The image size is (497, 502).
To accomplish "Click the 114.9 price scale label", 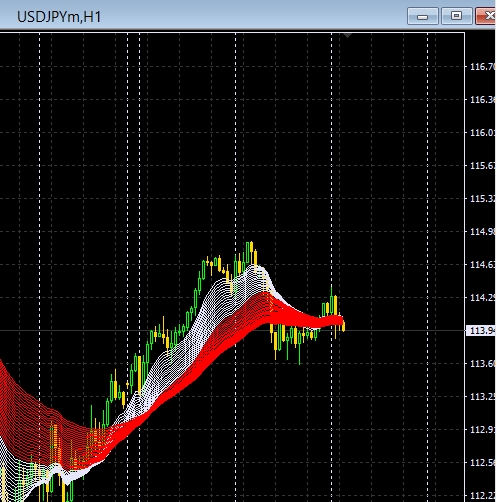I will tap(483, 232).
